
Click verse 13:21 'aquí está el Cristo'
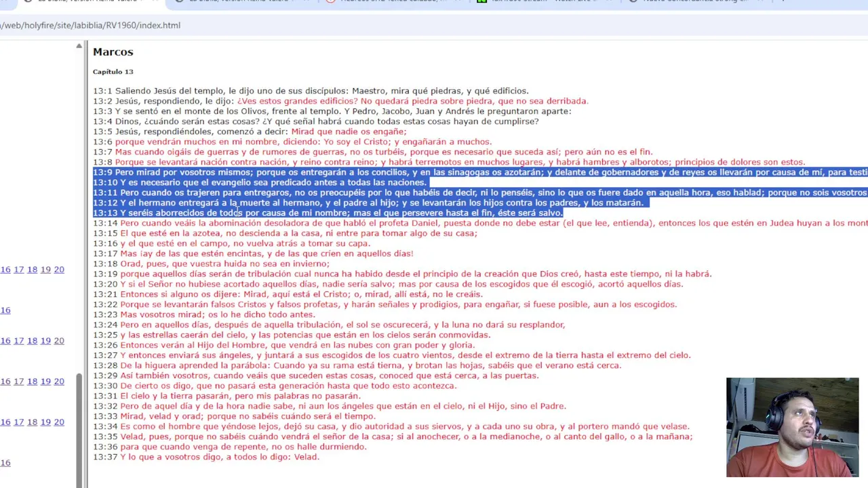(288, 294)
